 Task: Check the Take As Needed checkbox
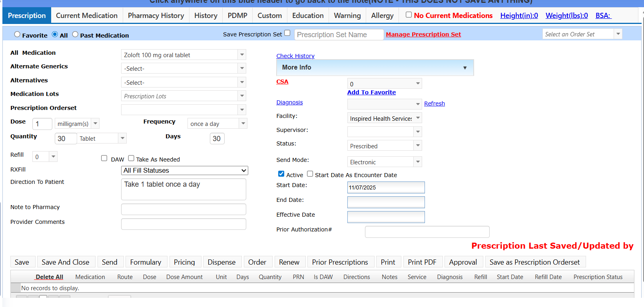click(131, 158)
